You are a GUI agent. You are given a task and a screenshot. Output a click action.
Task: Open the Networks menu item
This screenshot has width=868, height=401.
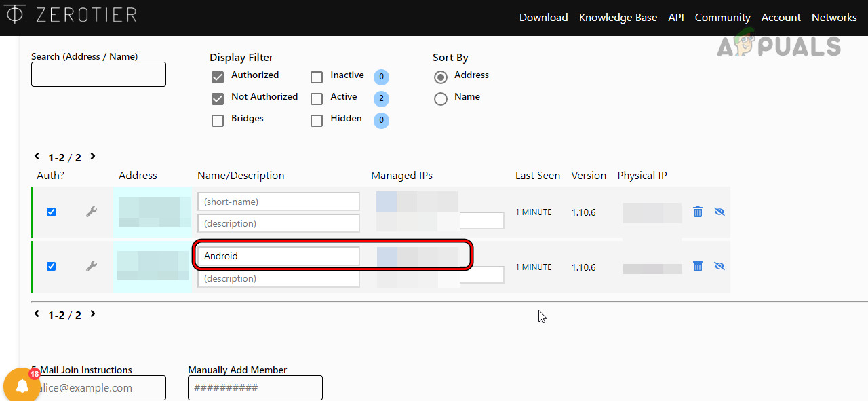pyautogui.click(x=834, y=17)
